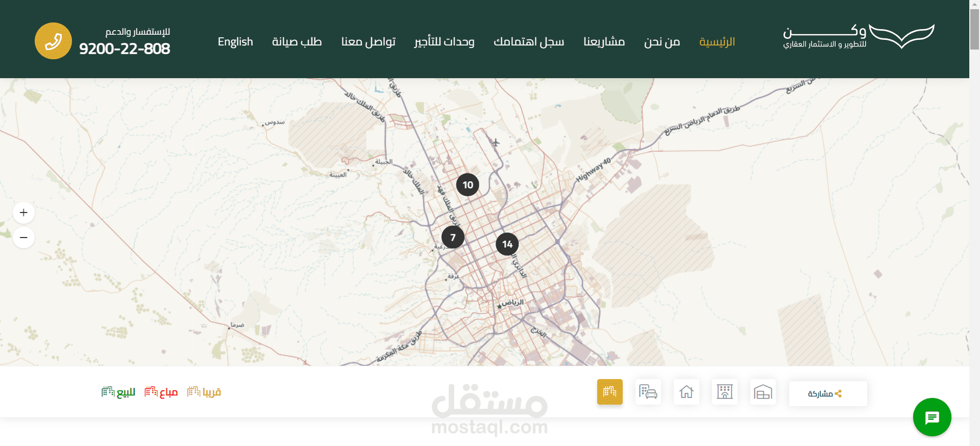The height and width of the screenshot is (446, 980).
Task: Open the green chat bubble button
Action: point(932,417)
